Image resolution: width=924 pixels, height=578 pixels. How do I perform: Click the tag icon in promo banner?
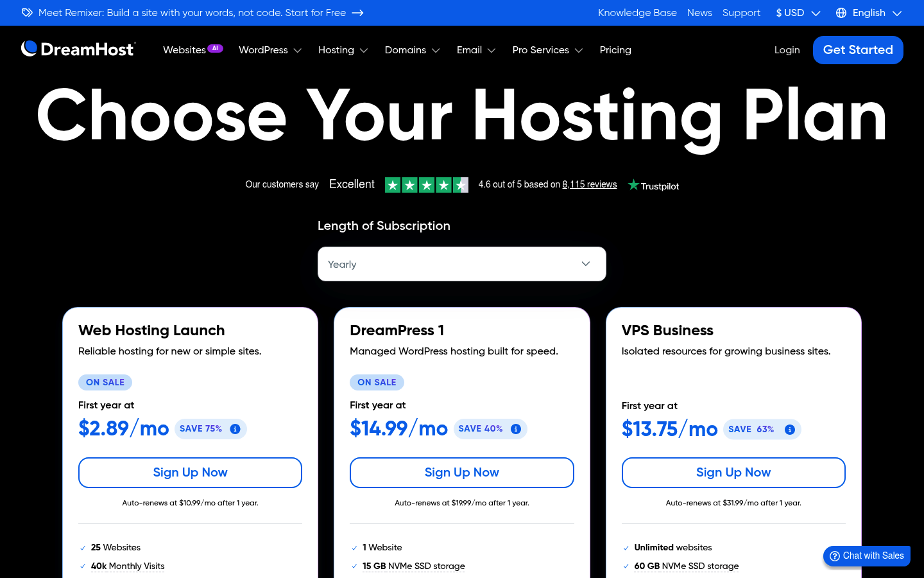pos(27,13)
